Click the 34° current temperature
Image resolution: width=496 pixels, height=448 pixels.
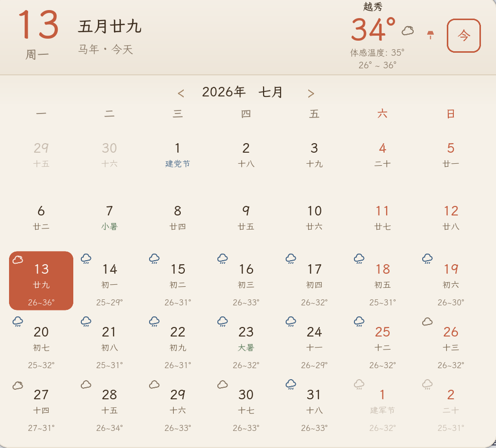[x=374, y=30]
